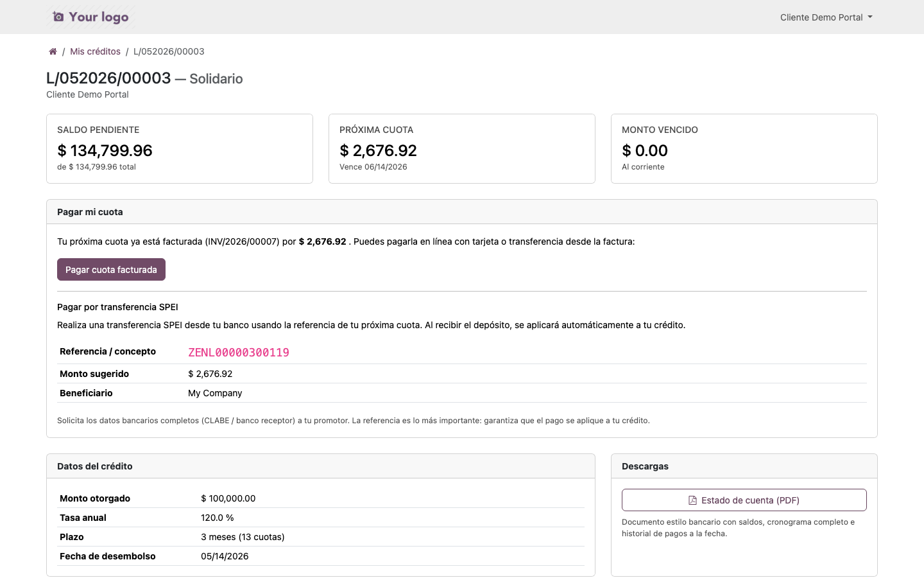Click the PDF icon on Estado de cuenta
Screen dimensions: 924x578
(x=692, y=500)
